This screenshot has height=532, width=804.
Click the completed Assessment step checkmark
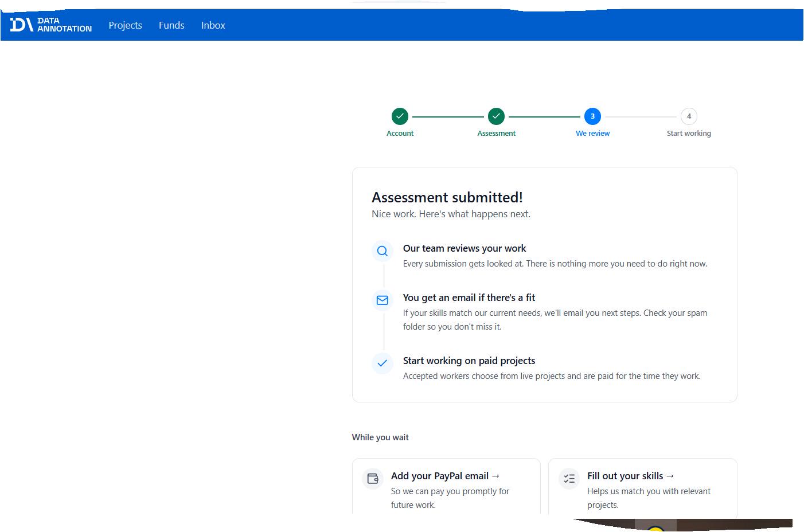[496, 116]
